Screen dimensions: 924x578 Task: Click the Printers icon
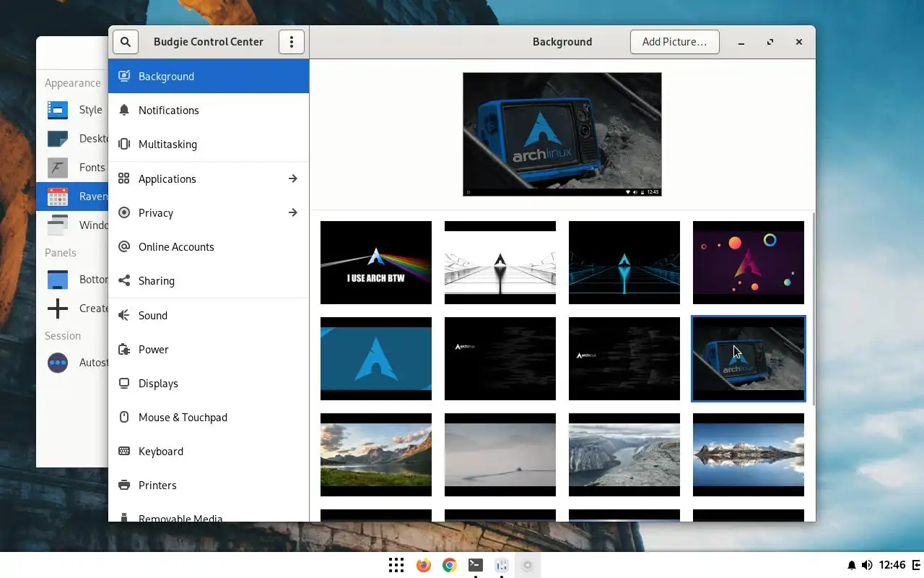pyautogui.click(x=124, y=485)
